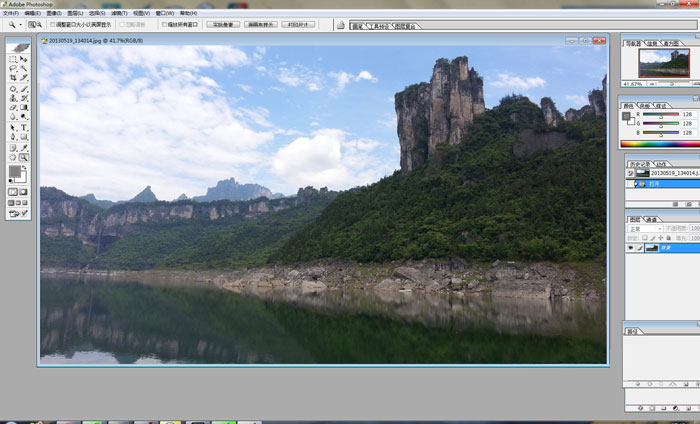Click lock position icon in Layers panel
Screen dimensions: 700x424
coord(661,238)
